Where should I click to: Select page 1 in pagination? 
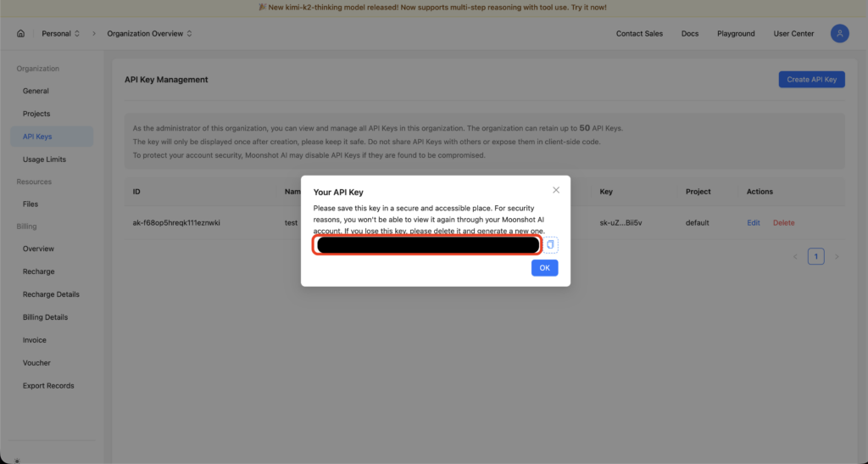(815, 256)
